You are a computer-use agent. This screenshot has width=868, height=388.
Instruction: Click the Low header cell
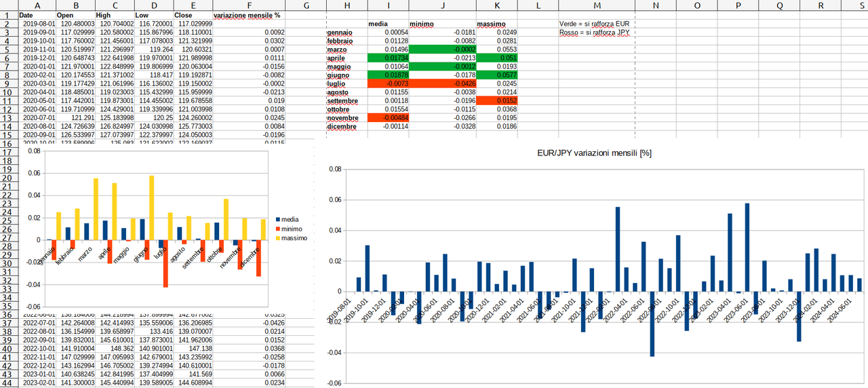153,14
